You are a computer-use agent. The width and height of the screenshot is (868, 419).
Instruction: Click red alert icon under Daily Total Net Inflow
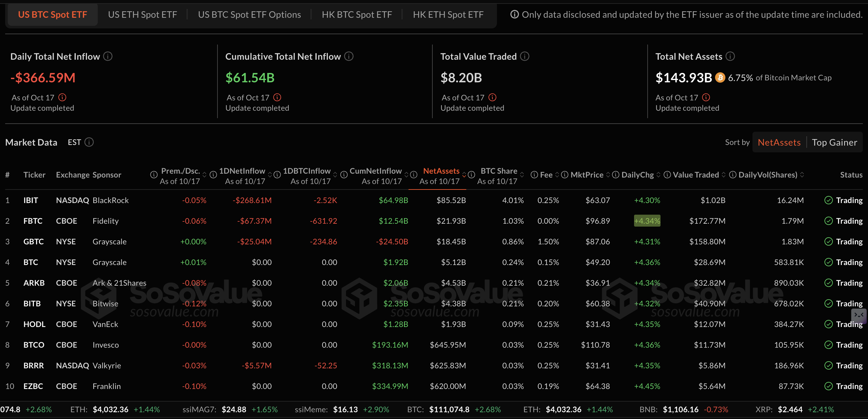click(x=62, y=97)
